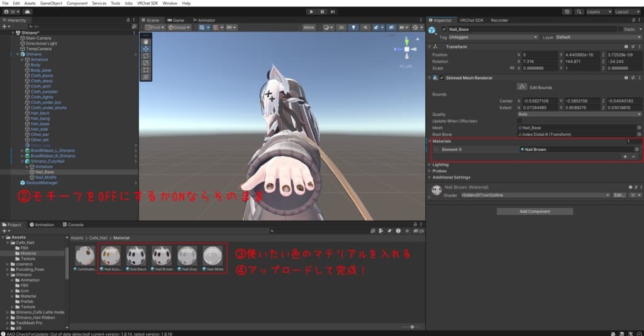Open the Component menu
644x336 pixels.
(x=77, y=3)
